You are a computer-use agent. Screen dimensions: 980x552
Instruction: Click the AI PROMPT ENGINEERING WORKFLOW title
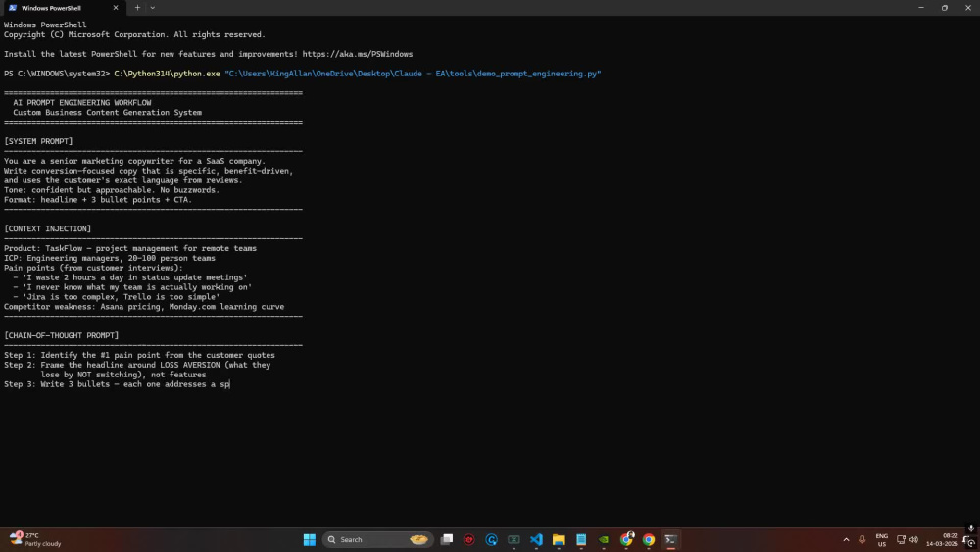(x=82, y=103)
